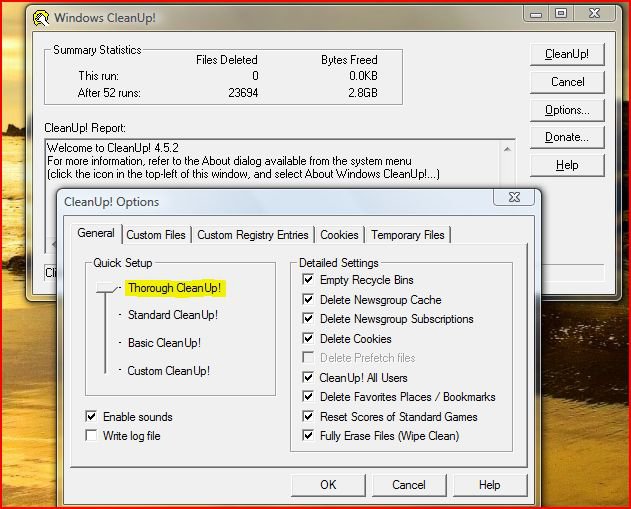Uncheck Fully Erase Files (Wipe Clean)

point(308,435)
